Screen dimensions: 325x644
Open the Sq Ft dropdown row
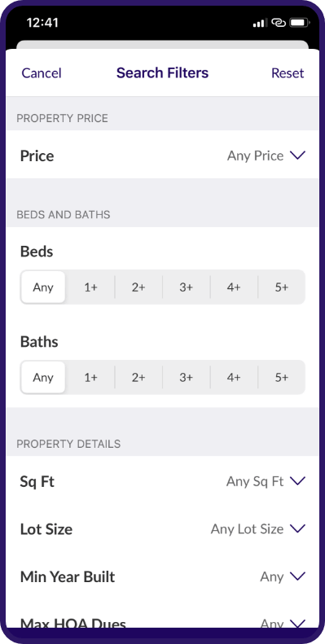(162, 481)
